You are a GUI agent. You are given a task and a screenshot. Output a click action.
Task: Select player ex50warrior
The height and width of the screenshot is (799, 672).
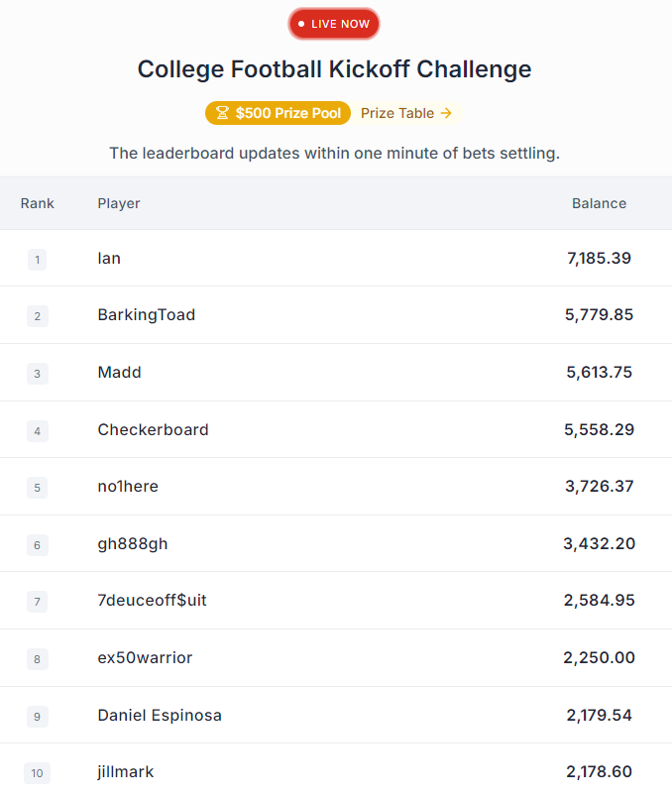145,658
